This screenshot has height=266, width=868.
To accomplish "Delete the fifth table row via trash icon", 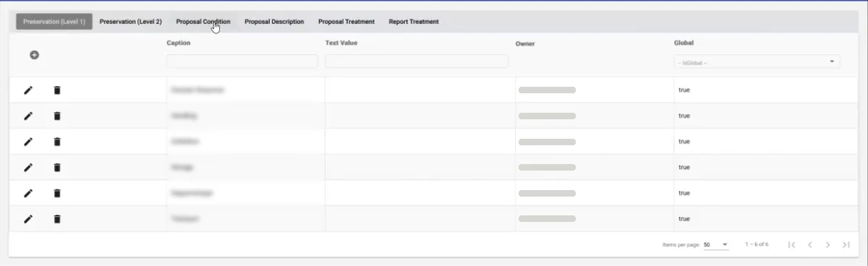I will coord(57,193).
